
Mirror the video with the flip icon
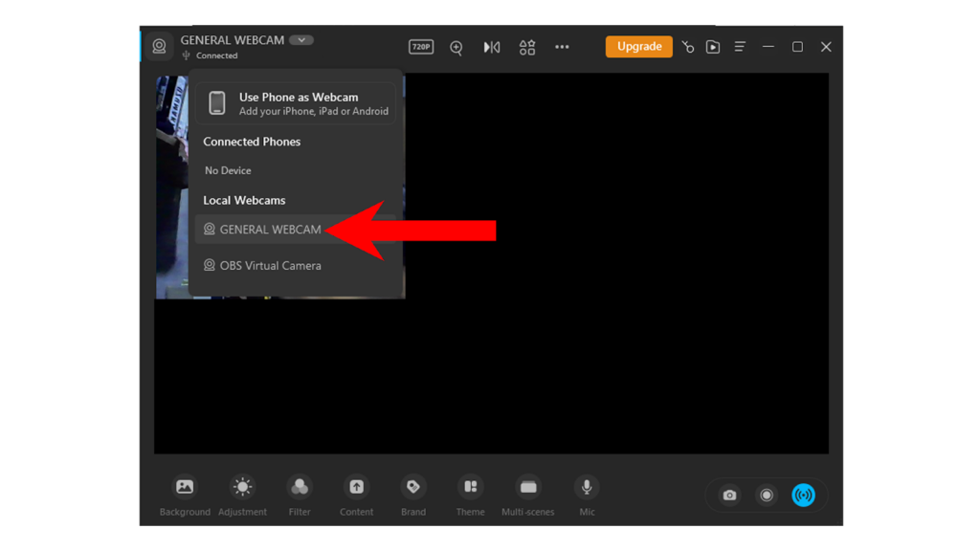pos(492,47)
